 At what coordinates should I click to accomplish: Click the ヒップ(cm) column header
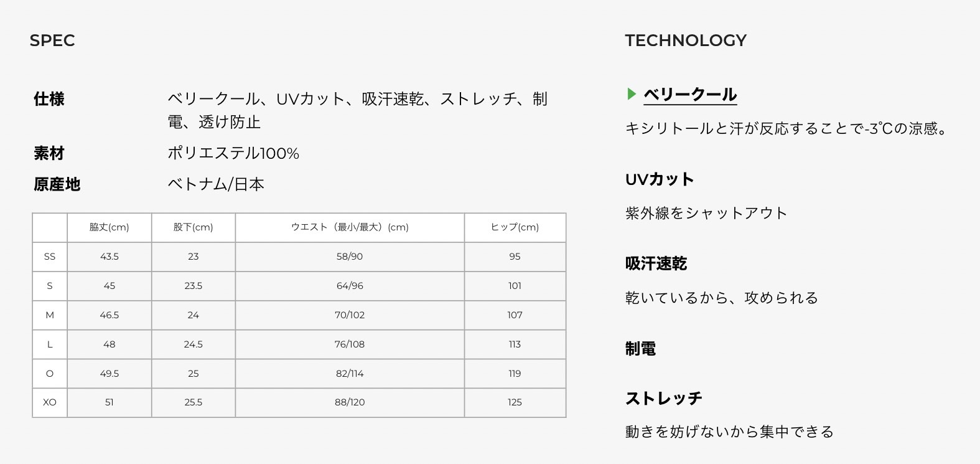[x=515, y=227]
